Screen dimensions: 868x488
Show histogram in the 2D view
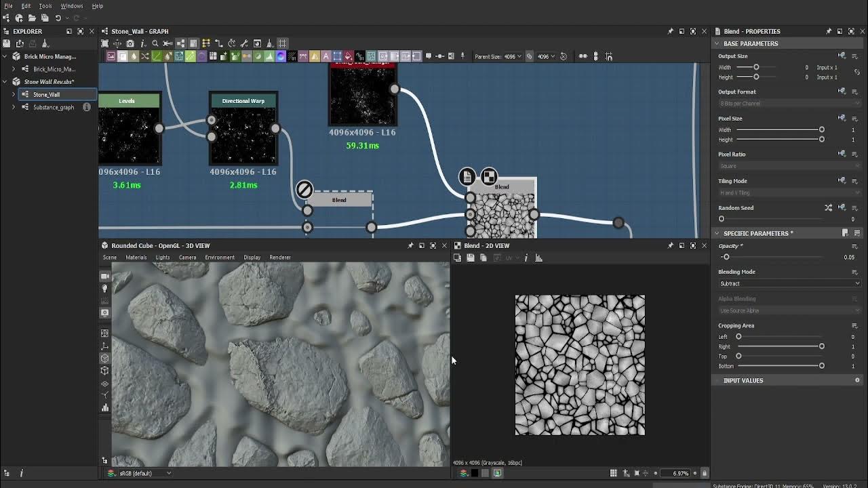point(539,258)
